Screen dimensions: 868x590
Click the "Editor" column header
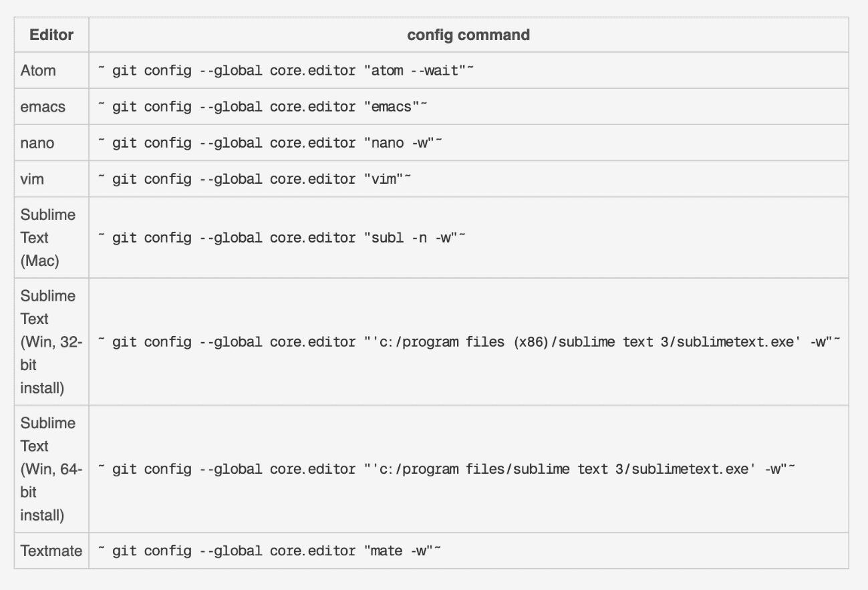(x=51, y=35)
